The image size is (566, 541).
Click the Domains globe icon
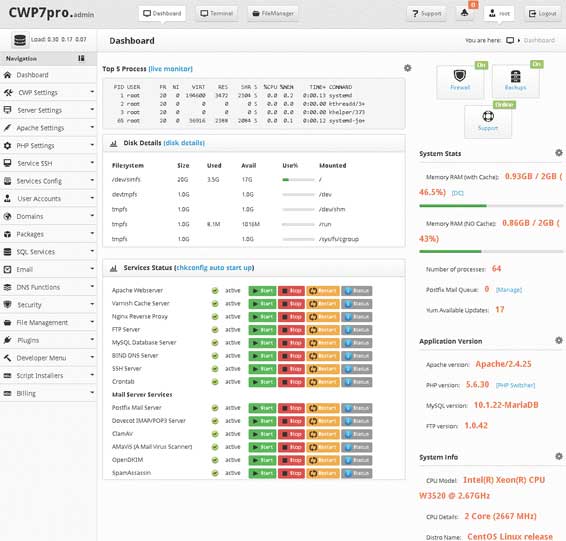[7, 216]
